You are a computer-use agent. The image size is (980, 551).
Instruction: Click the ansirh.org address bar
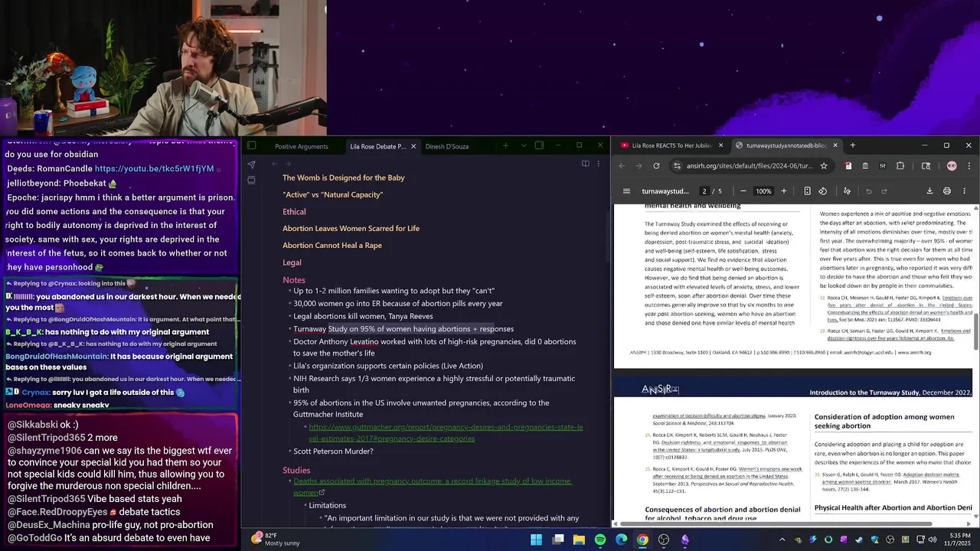pos(749,165)
